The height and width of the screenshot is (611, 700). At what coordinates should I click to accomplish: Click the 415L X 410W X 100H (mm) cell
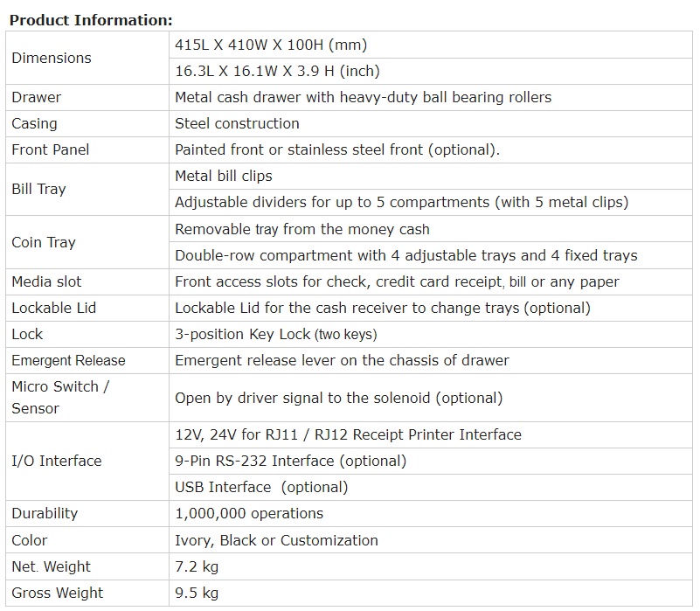271,45
